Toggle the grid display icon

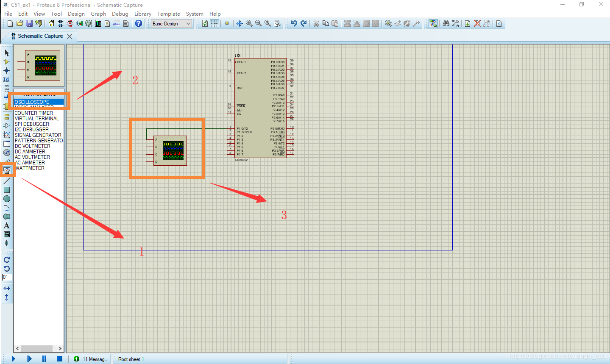pyautogui.click(x=214, y=23)
